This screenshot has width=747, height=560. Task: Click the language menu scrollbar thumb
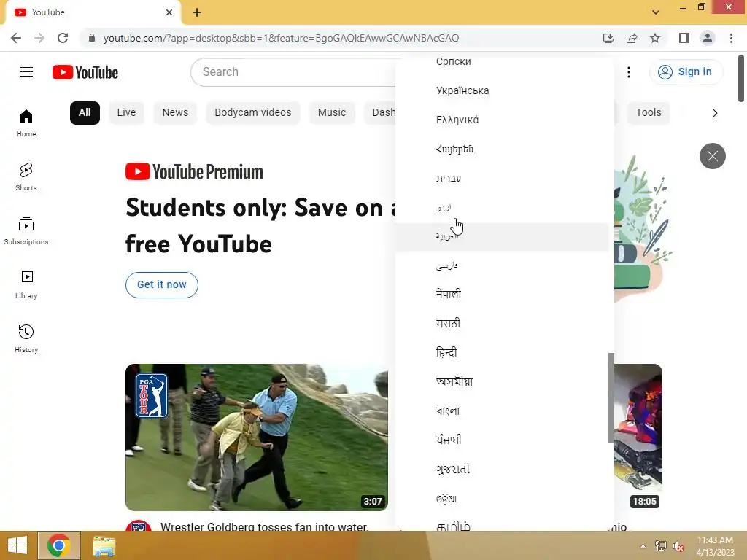[611, 398]
